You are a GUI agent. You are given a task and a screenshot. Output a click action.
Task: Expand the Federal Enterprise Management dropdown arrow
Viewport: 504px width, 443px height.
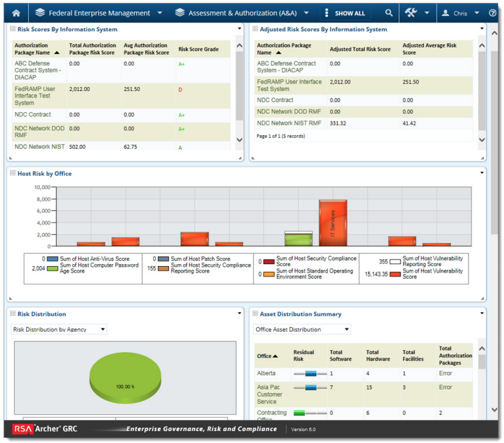click(160, 13)
